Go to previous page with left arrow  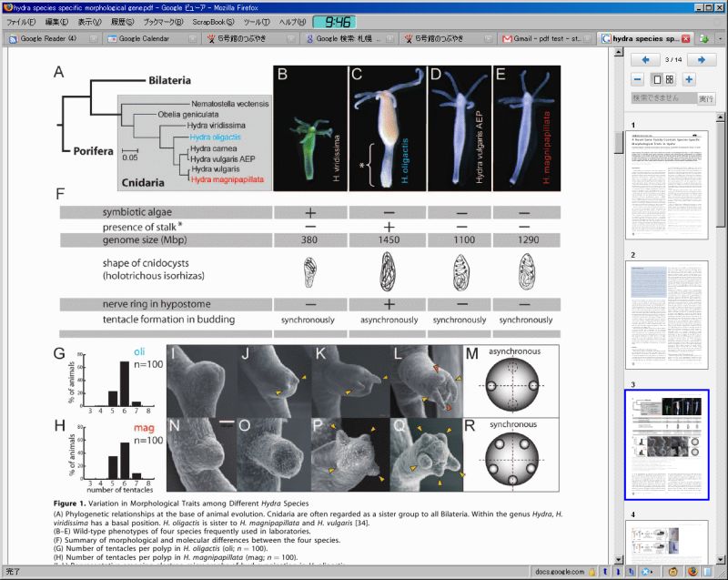[644, 60]
